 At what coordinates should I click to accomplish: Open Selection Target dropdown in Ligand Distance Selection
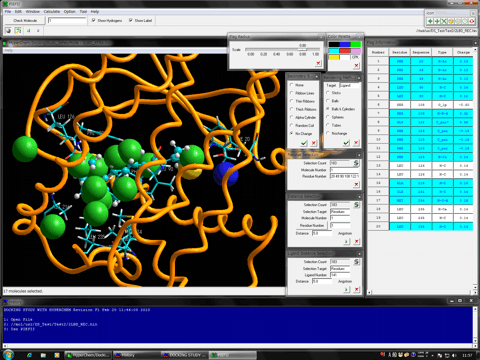point(340,268)
